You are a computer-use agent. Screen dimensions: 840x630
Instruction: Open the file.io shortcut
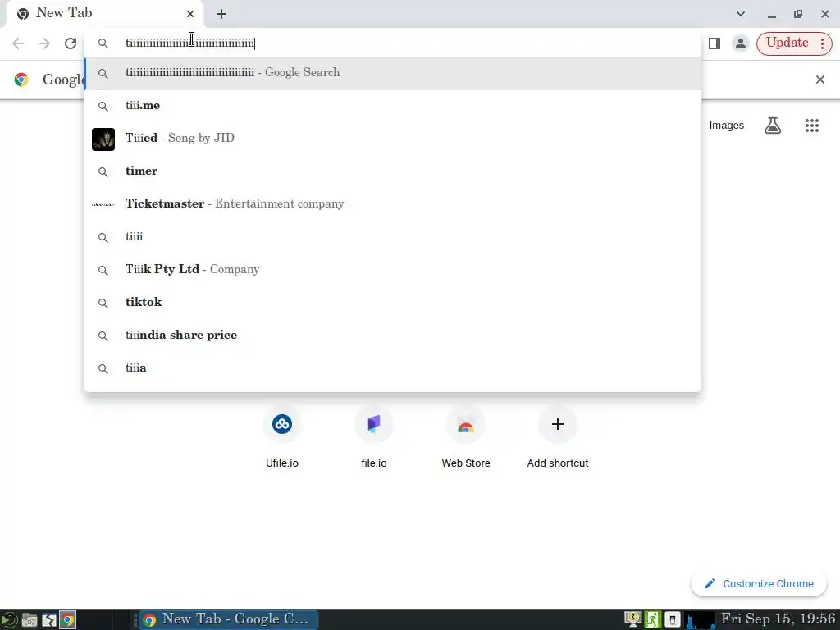click(374, 438)
